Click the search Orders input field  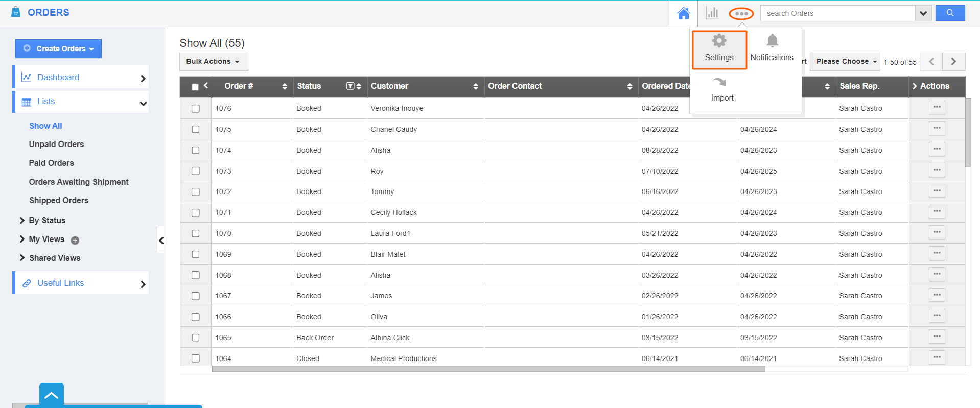point(837,13)
